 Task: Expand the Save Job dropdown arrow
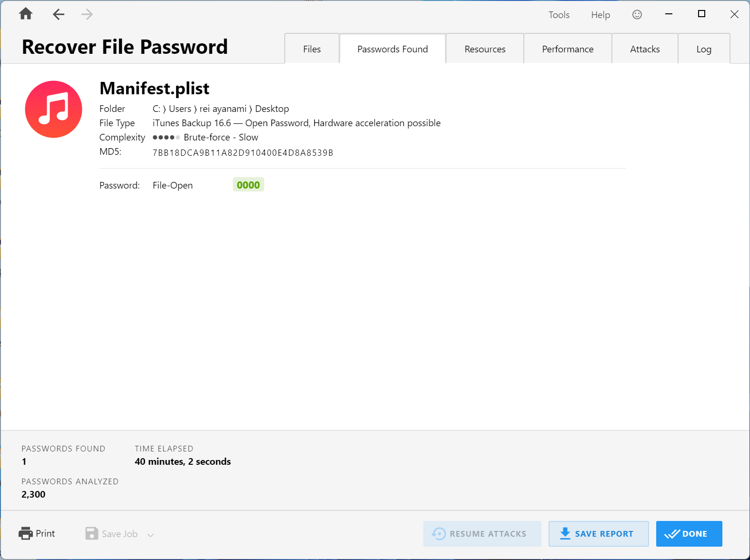point(150,535)
